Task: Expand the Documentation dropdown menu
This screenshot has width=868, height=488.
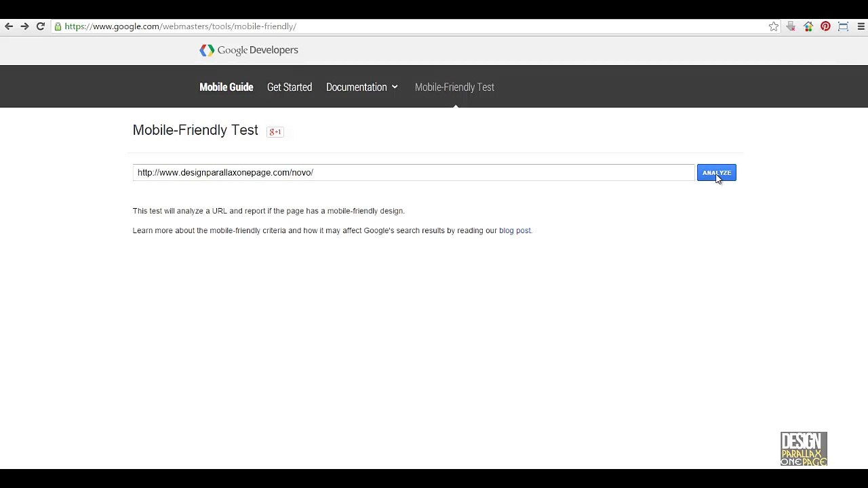Action: pyautogui.click(x=362, y=87)
